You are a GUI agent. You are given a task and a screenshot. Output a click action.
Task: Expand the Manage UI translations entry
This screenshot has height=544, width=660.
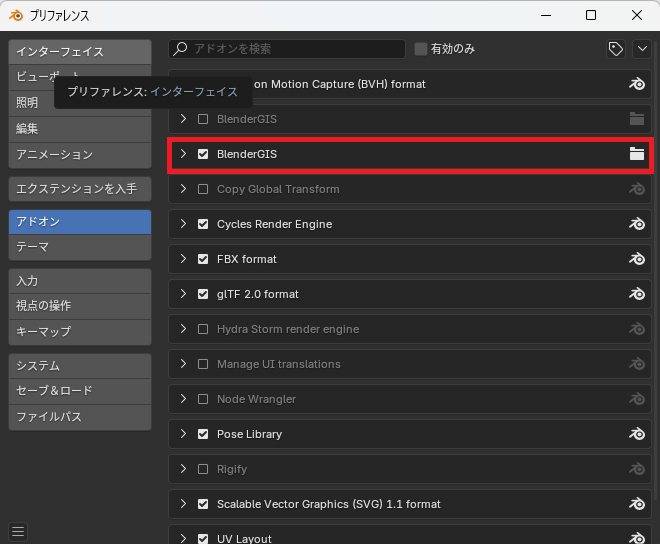183,363
